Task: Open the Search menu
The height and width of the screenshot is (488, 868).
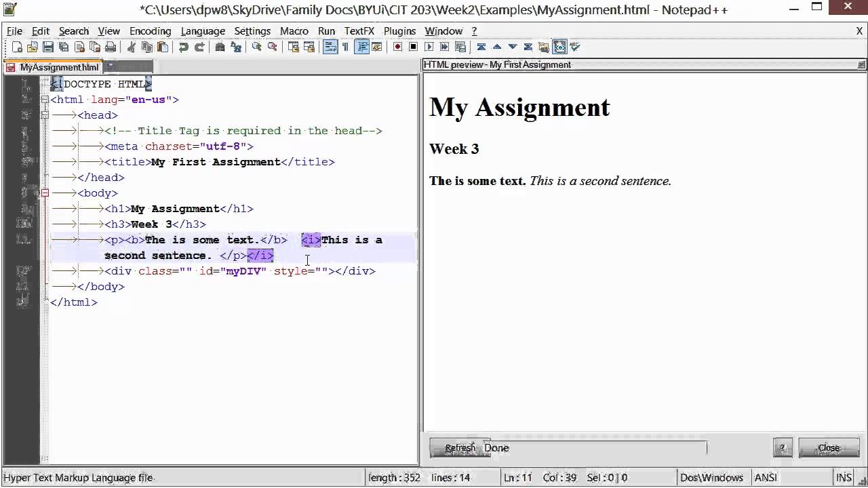Action: click(74, 31)
